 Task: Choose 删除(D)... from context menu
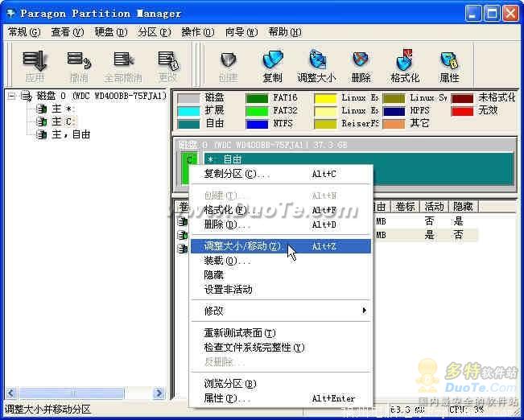click(281, 224)
